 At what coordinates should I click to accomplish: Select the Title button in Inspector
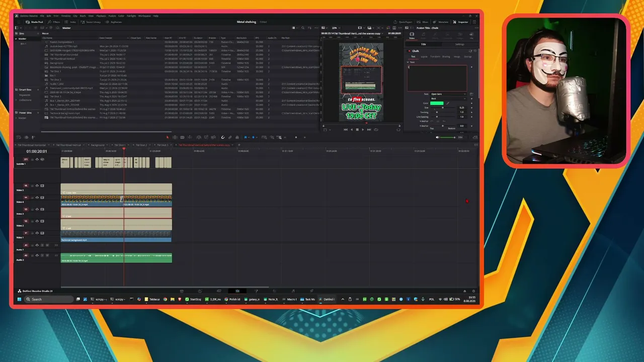point(423,44)
